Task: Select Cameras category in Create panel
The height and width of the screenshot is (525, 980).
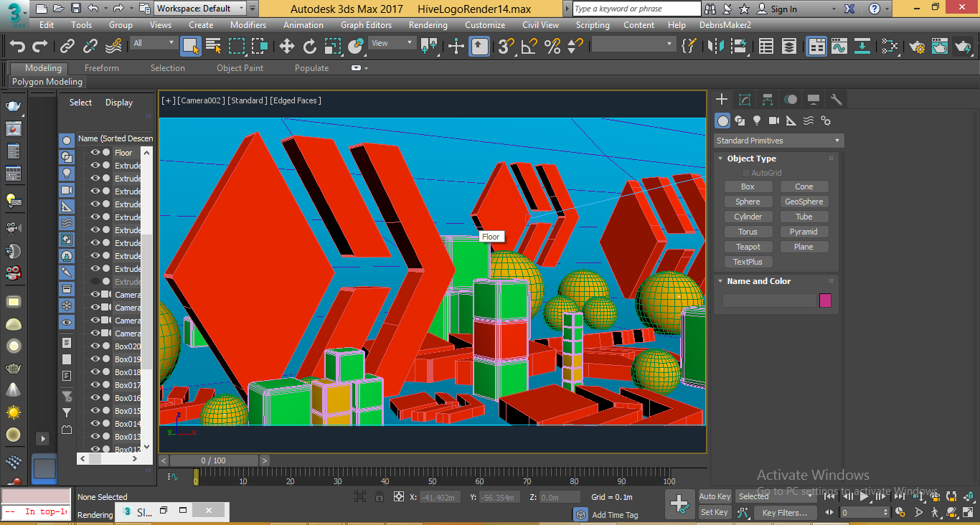Action: click(x=774, y=120)
